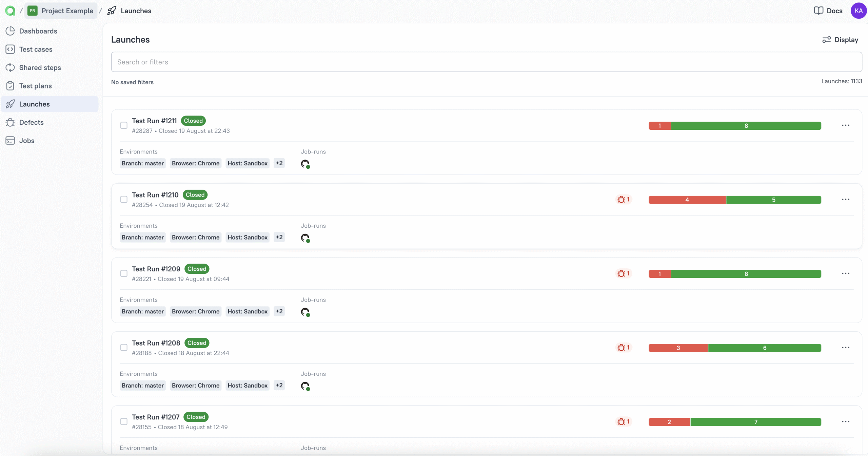This screenshot has width=868, height=456.
Task: Check the Test Run #1209 selection box
Action: click(x=123, y=273)
